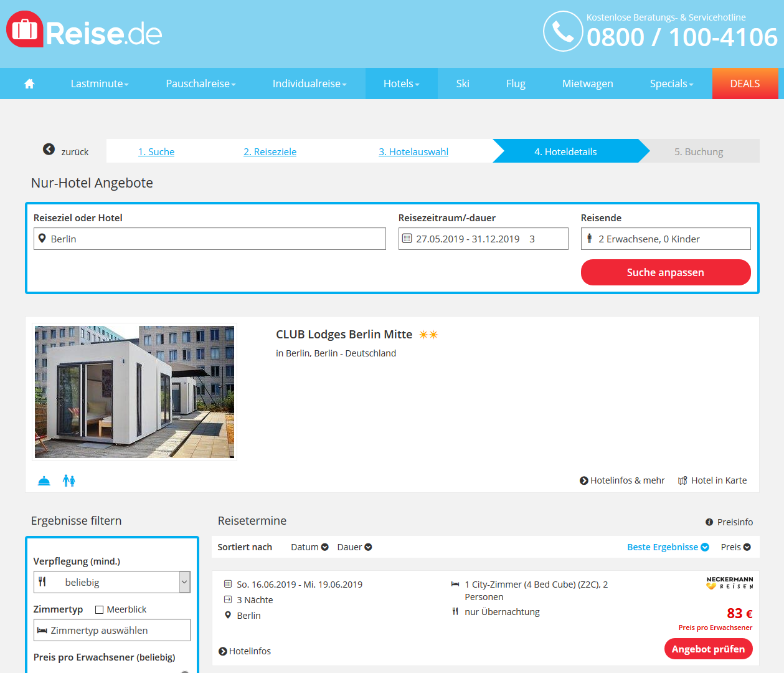This screenshot has height=673, width=784.
Task: Expand the Pauschalreise menu
Action: [x=201, y=84]
